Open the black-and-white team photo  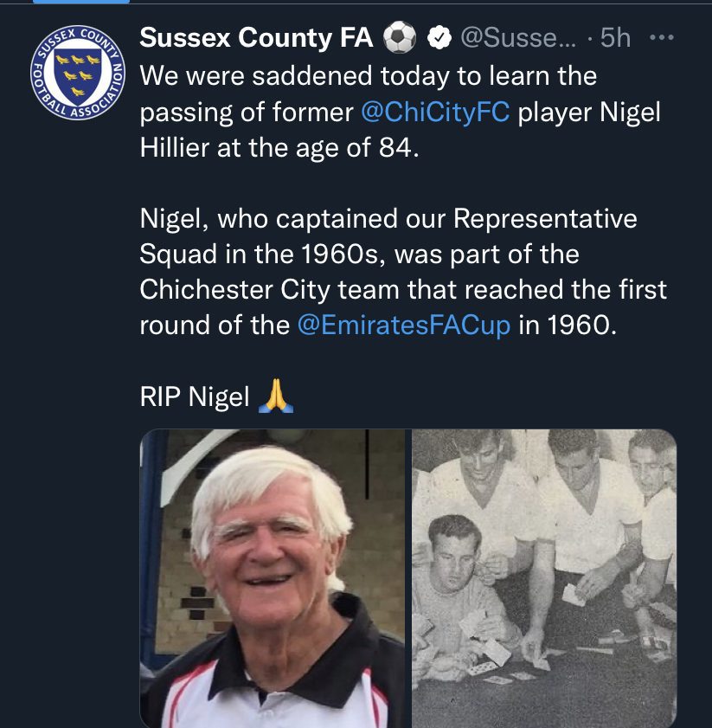coord(543,578)
